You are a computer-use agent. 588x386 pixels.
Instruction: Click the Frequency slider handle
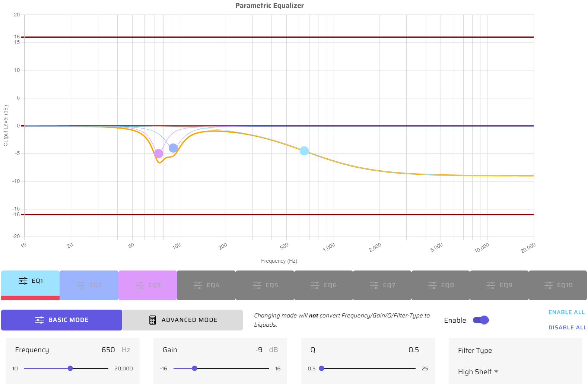tap(70, 368)
